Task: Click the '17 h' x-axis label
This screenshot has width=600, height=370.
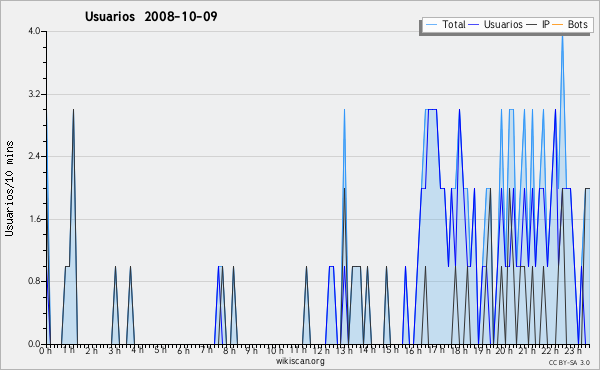Action: click(x=436, y=350)
